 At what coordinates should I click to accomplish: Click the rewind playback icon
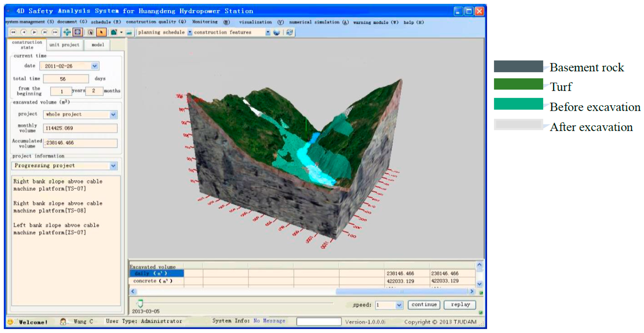tap(13, 32)
